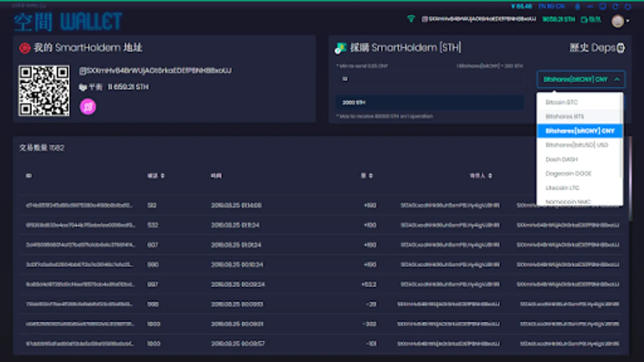Screen dimensions: 644x362
Task: Click the -101 amount cell
Action: 371,344
